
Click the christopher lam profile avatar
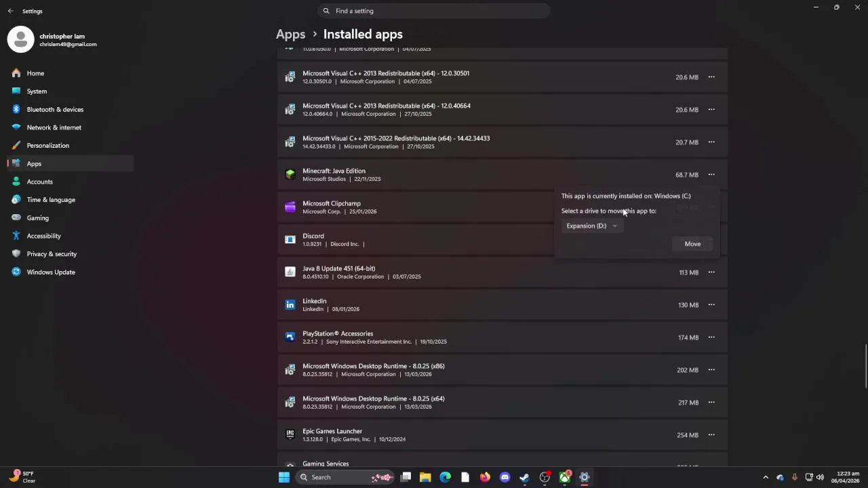pos(20,39)
